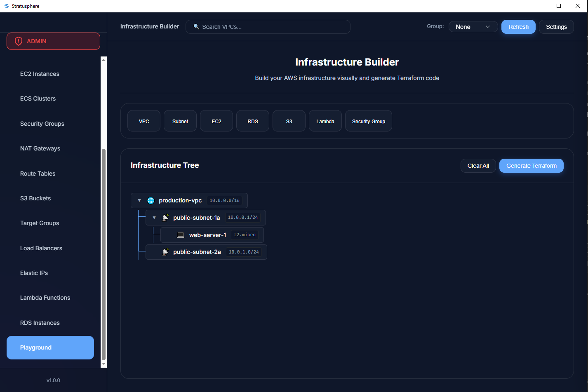
Task: Select the Playground sidebar entry
Action: pyautogui.click(x=50, y=347)
